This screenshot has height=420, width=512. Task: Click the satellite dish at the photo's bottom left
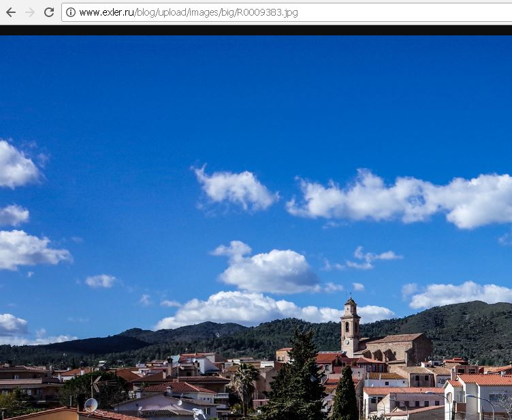[x=91, y=404]
